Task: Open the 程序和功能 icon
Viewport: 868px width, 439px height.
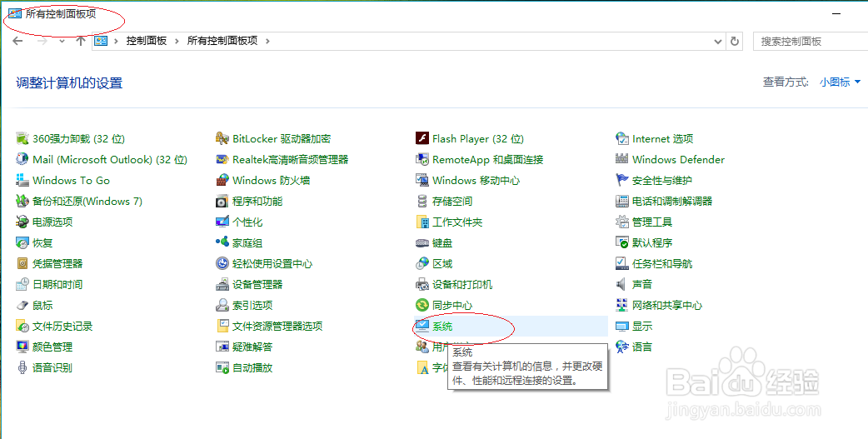Action: coord(222,201)
